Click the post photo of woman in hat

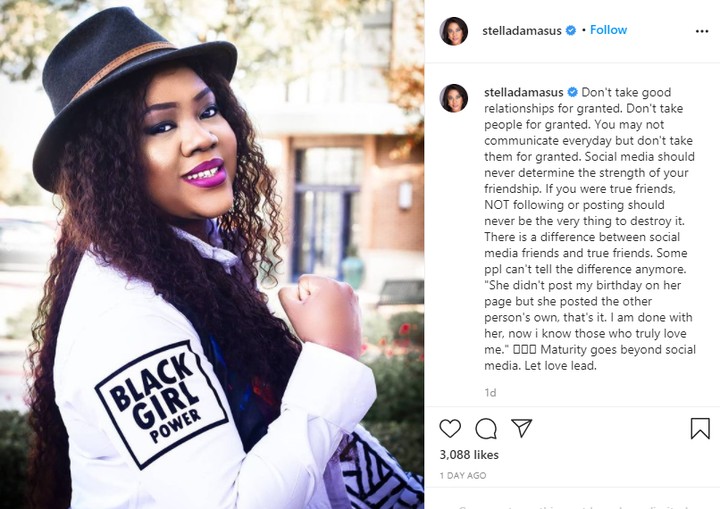(x=212, y=254)
